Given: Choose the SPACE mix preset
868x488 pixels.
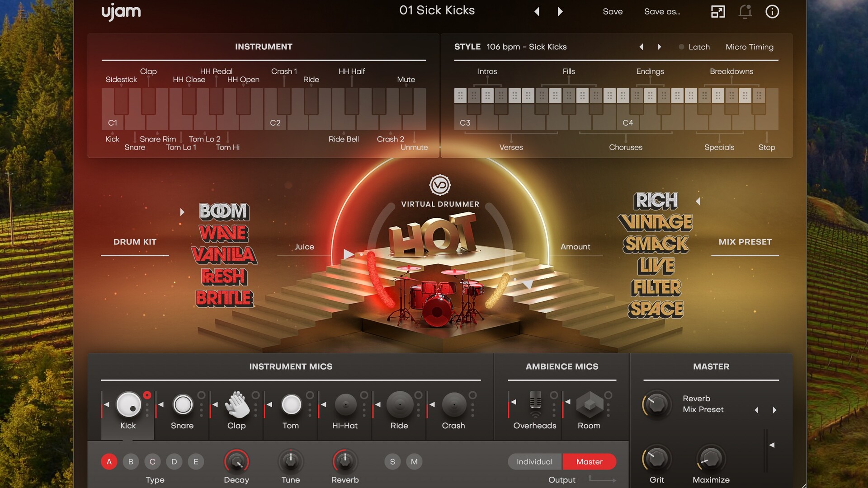Looking at the screenshot, I should [656, 309].
